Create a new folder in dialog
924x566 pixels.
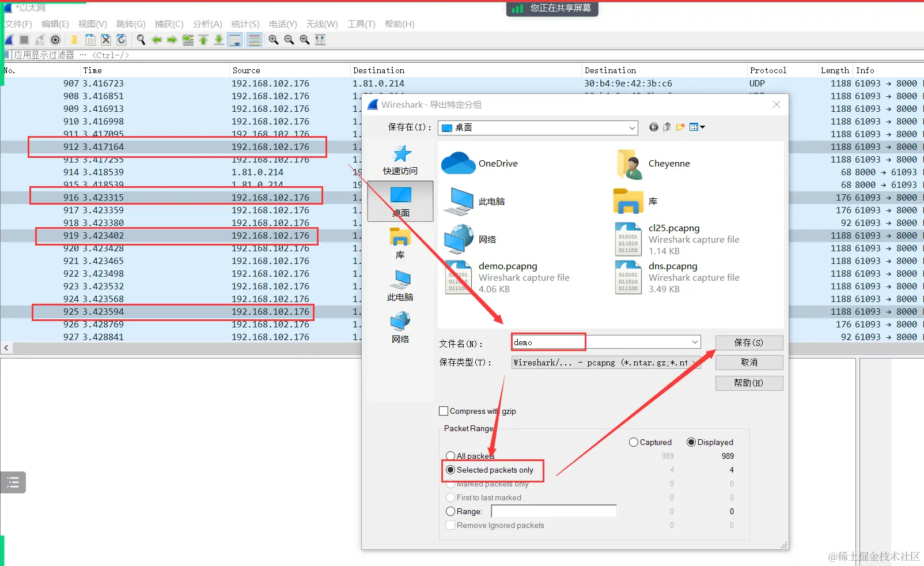[680, 127]
